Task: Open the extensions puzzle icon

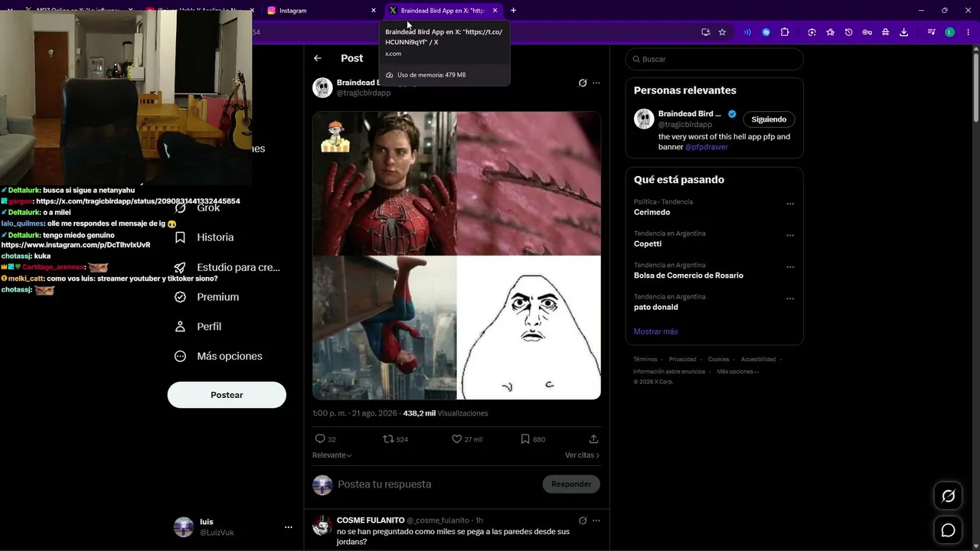Action: click(x=785, y=32)
